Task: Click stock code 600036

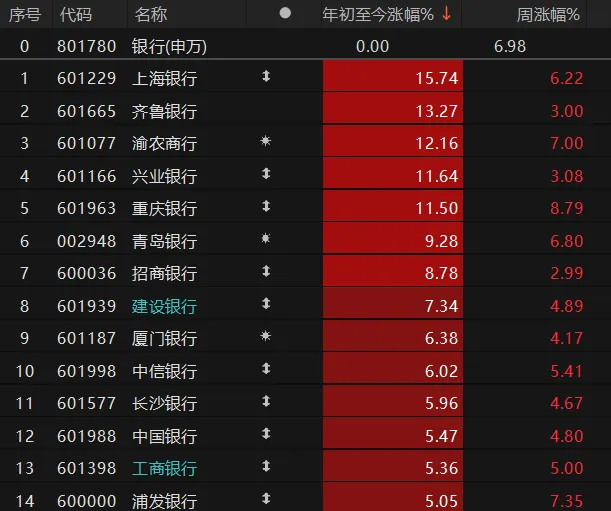Action: 87,273
